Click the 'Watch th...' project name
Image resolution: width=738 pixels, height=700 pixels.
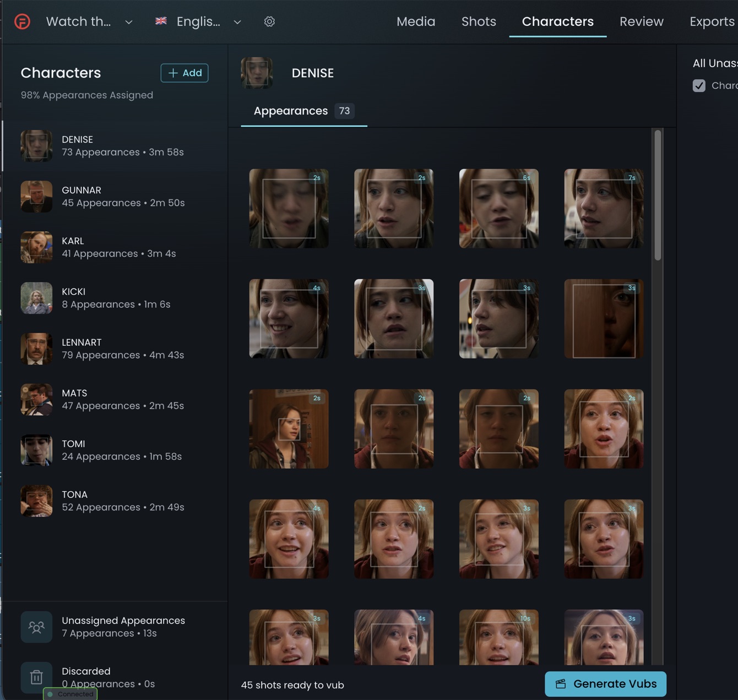click(x=78, y=21)
